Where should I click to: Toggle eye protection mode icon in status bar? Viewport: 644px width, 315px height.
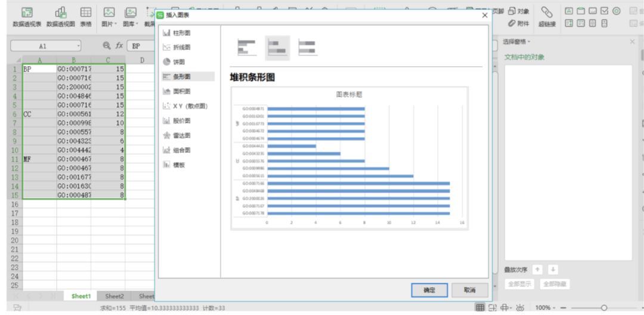pos(521,307)
